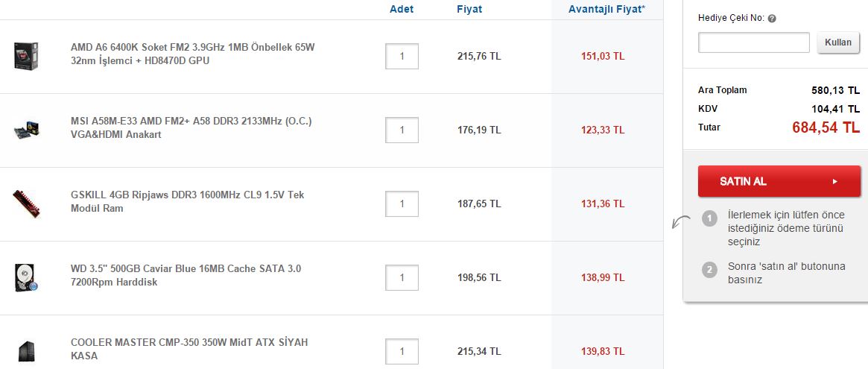Open the AMD A6 6400K product title link
This screenshot has height=369, width=868.
(x=193, y=54)
